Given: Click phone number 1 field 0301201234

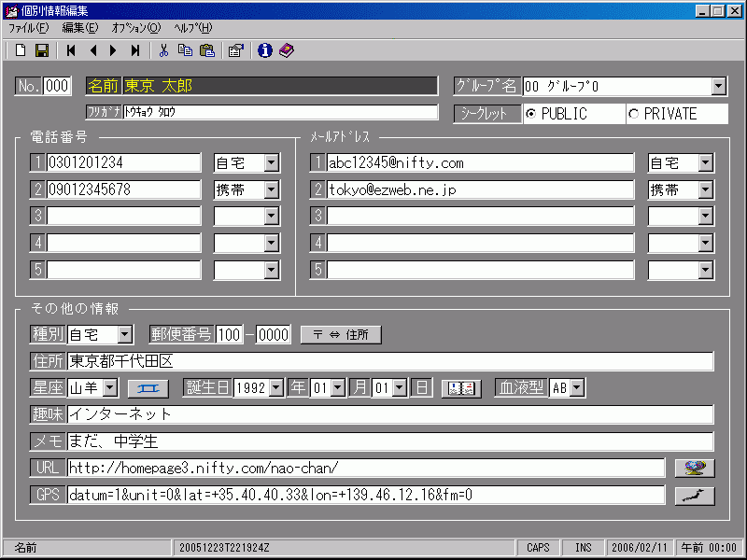Looking at the screenshot, I should pos(124,162).
